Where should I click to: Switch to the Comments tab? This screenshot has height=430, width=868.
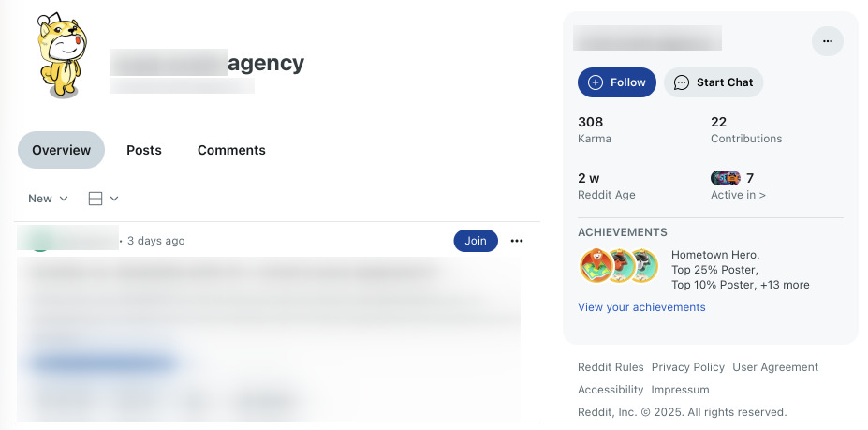231,150
